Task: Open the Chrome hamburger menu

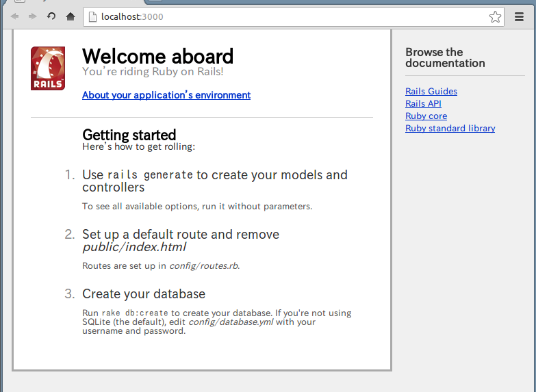Action: [x=519, y=16]
